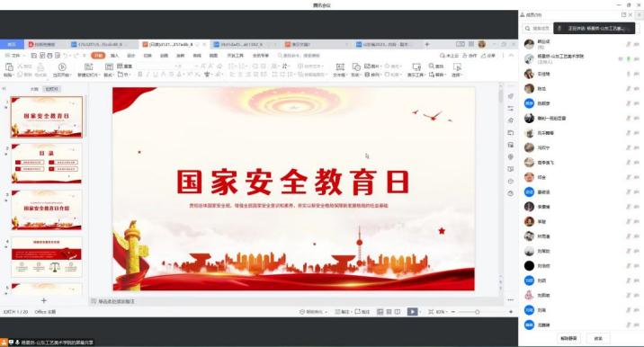Collapse the ribbon with the chevron arrow
This screenshot has width=644, height=347.
pos(511,55)
